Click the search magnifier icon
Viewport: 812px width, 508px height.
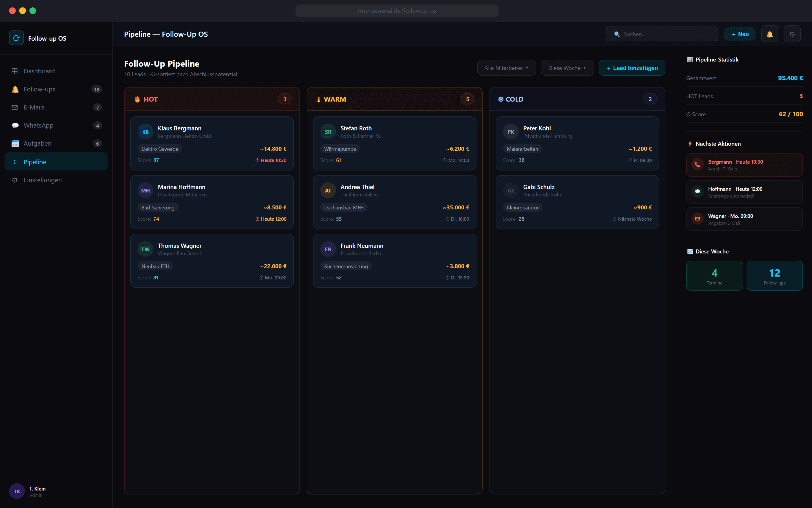tap(617, 34)
